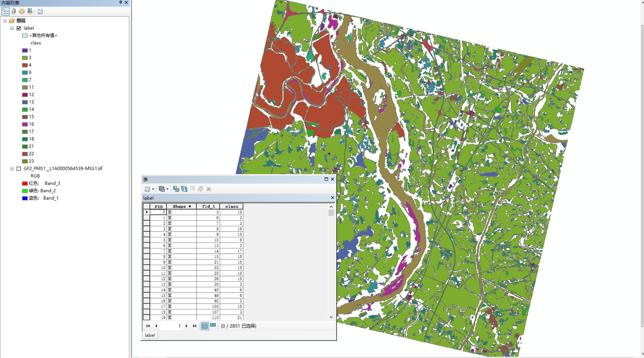644x358 pixels.
Task: Click the class column header
Action: 231,206
